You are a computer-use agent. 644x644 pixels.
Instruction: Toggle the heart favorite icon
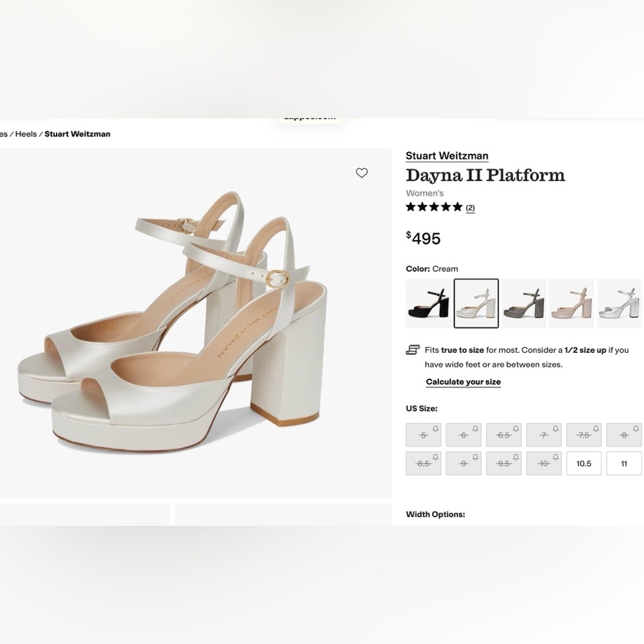361,173
